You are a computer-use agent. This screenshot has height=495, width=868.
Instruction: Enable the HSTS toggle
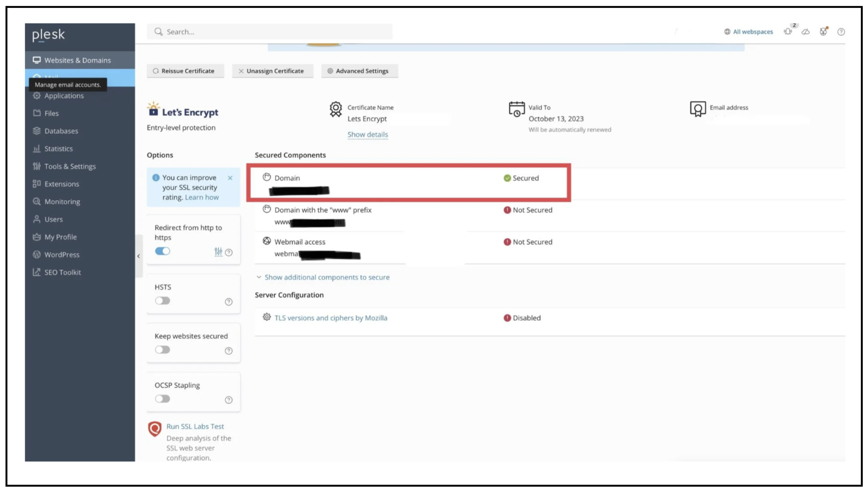[x=163, y=301]
